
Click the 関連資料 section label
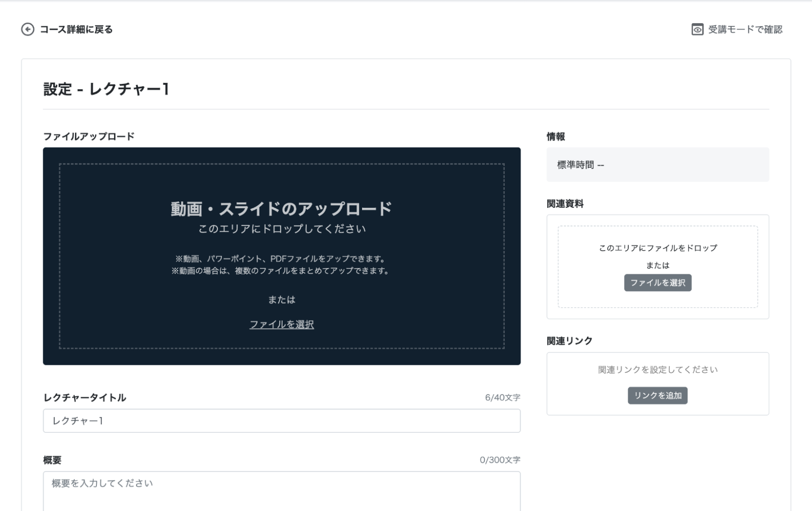point(565,204)
